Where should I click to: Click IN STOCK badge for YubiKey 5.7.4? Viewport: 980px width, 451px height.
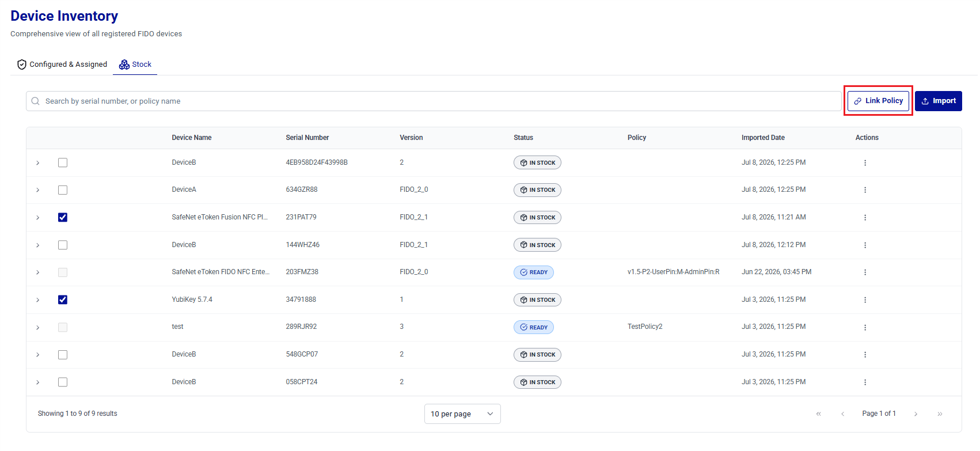tap(537, 300)
